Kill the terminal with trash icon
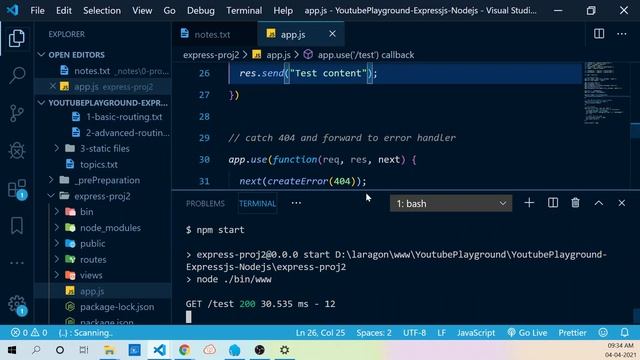This screenshot has height=360, width=640. (575, 203)
